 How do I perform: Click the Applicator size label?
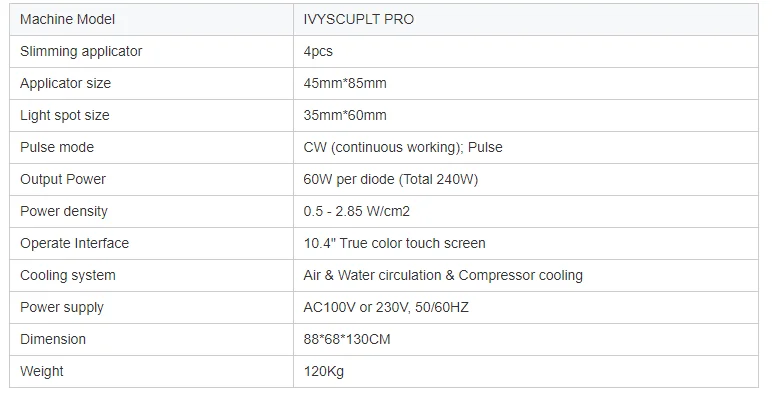coord(65,83)
